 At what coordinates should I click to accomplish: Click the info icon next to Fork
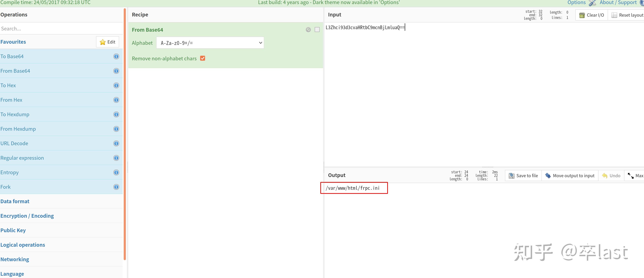[x=116, y=187]
